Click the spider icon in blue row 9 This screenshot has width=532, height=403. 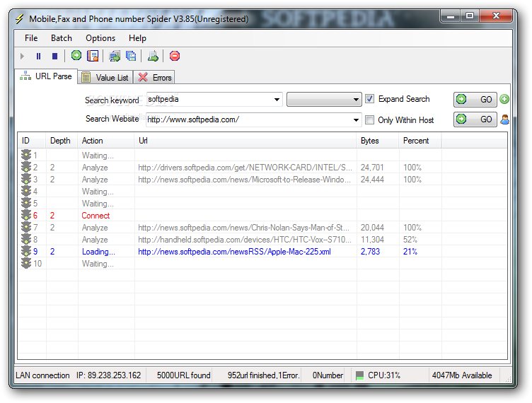tap(26, 252)
